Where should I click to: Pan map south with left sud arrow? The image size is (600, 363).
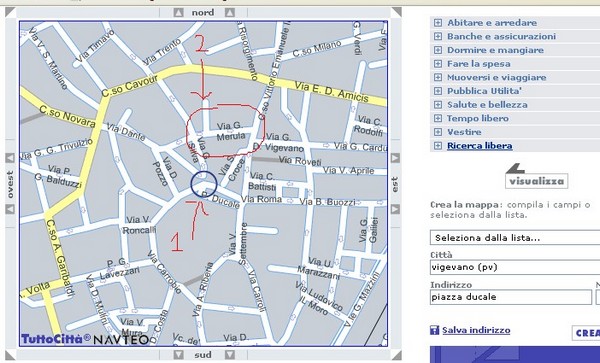(x=178, y=355)
